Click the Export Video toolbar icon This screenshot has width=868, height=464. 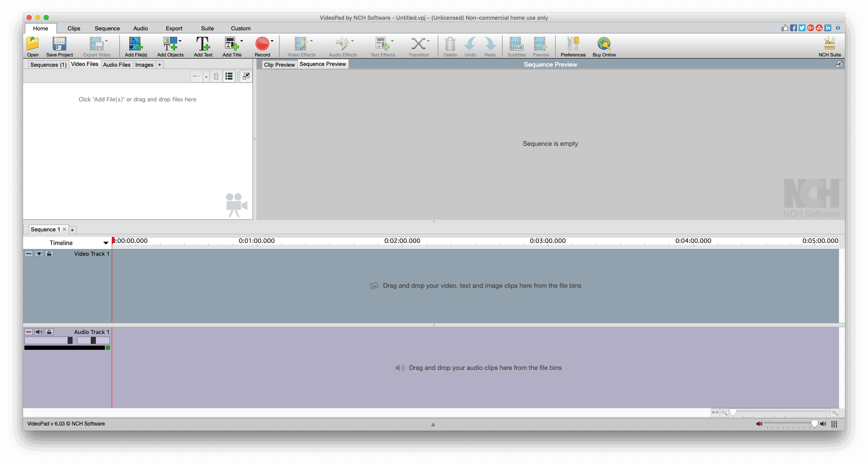click(x=96, y=46)
